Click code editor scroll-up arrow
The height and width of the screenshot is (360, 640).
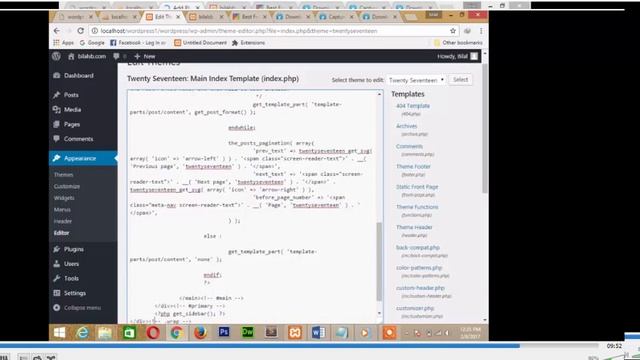click(x=380, y=94)
